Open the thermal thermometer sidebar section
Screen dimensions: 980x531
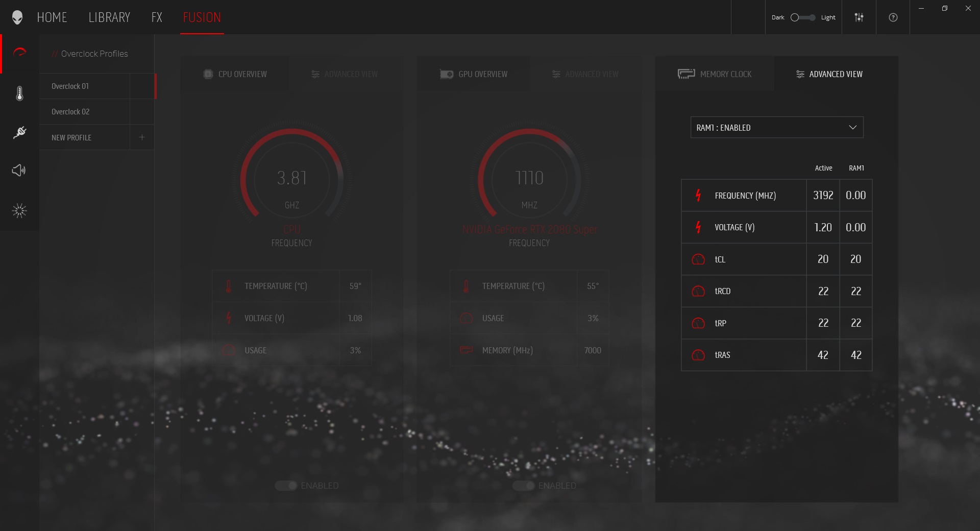pyautogui.click(x=19, y=93)
